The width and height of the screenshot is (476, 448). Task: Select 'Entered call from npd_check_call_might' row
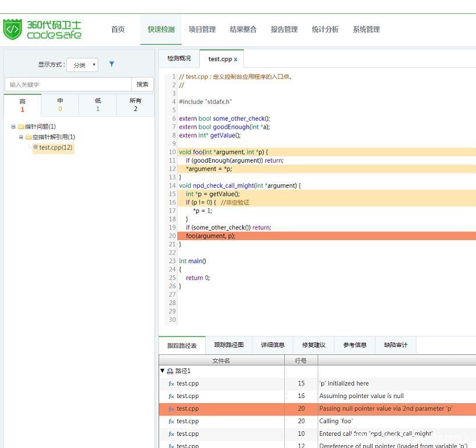coord(317,434)
